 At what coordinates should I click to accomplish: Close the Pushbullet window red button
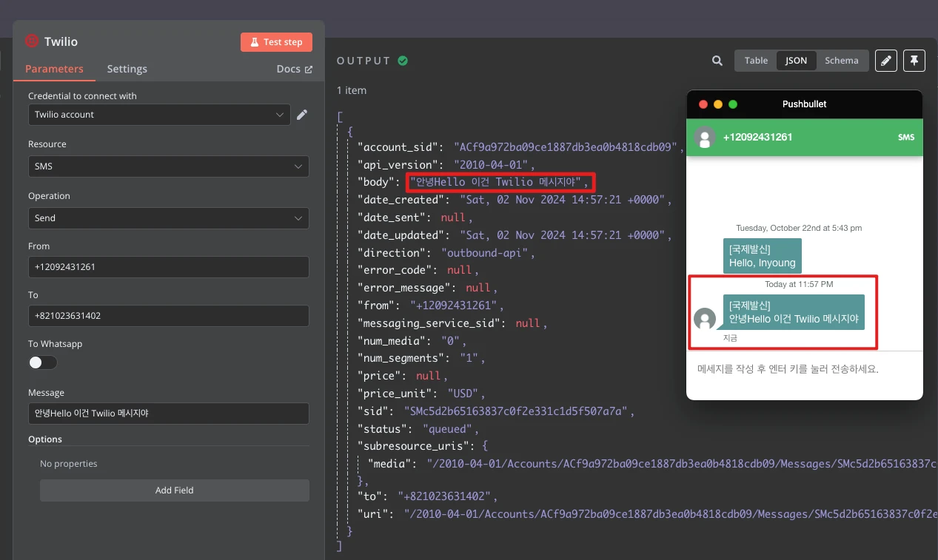(703, 104)
